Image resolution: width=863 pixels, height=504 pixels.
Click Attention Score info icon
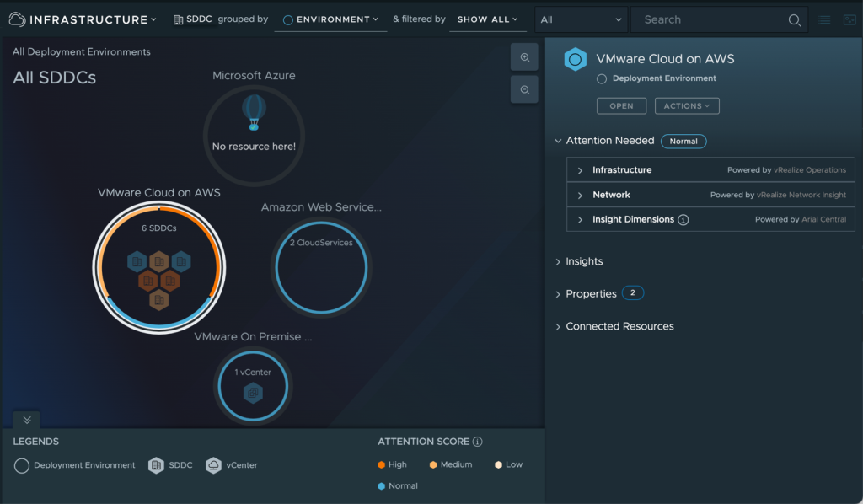coord(478,442)
